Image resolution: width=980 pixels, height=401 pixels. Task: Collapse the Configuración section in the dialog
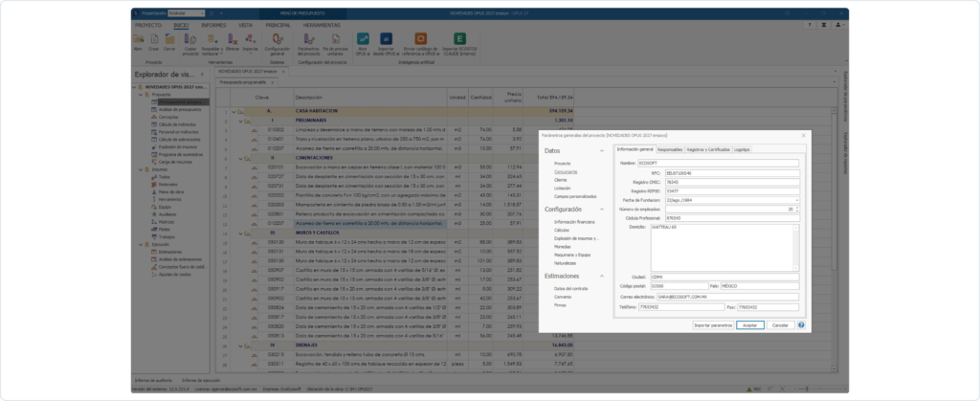pyautogui.click(x=602, y=210)
